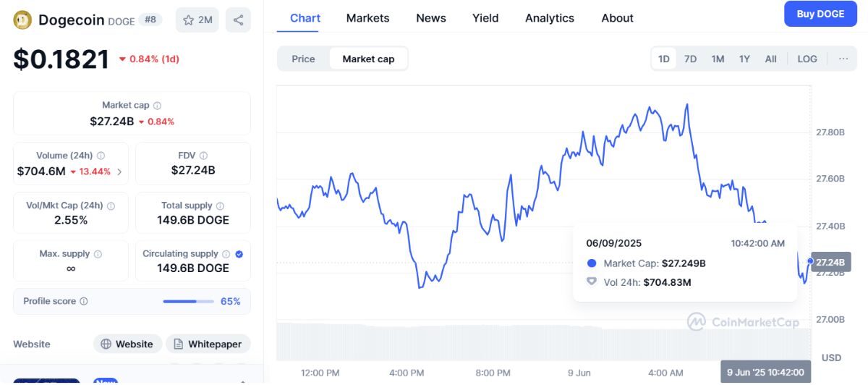Expand Volume (24h) details chevron
This screenshot has height=385, width=868.
(x=119, y=172)
